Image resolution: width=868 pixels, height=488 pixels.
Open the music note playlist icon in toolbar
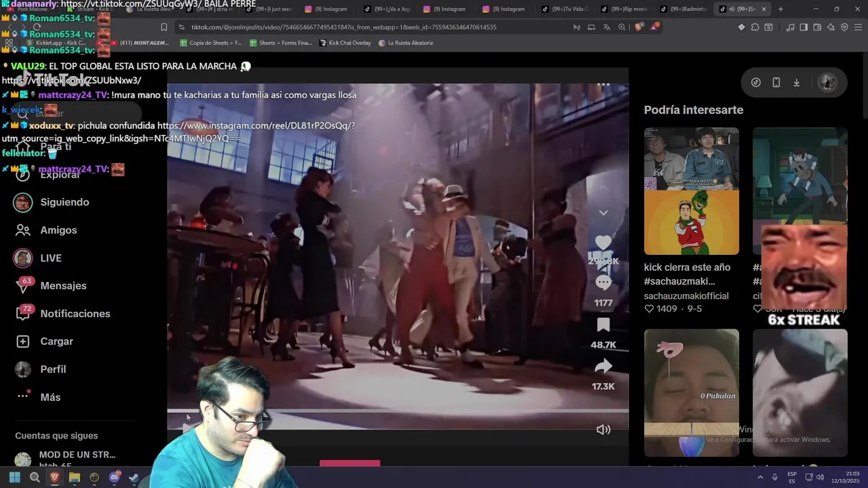790,27
